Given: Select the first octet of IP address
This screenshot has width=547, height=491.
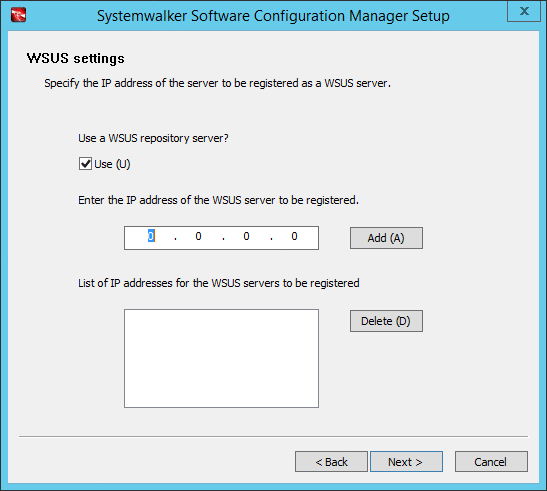Looking at the screenshot, I should (151, 236).
